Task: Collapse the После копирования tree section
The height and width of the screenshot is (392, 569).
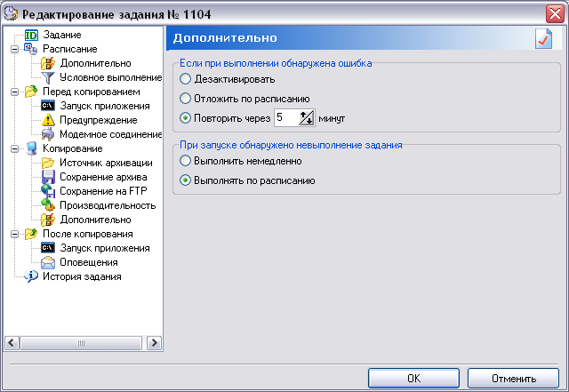Action: [x=14, y=234]
